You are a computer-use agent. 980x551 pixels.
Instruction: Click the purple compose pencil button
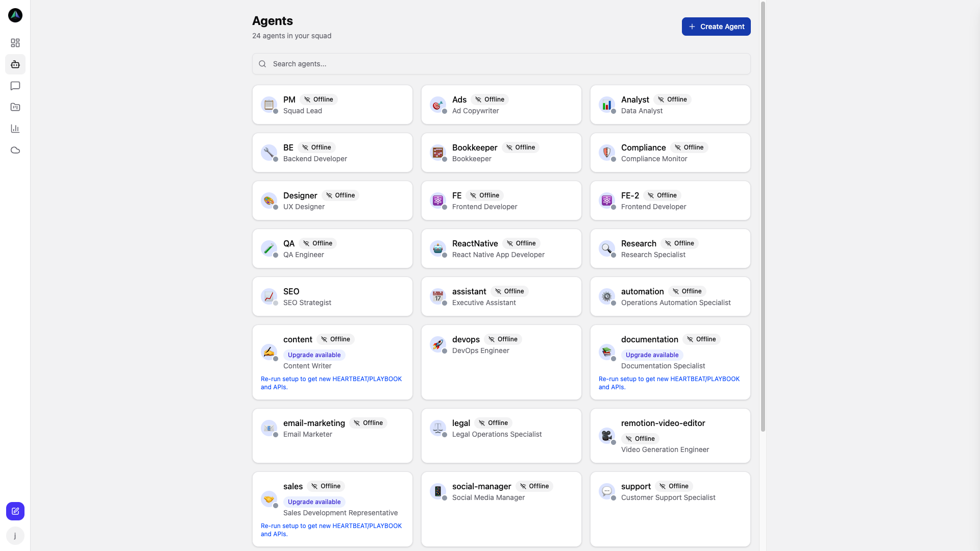click(15, 511)
